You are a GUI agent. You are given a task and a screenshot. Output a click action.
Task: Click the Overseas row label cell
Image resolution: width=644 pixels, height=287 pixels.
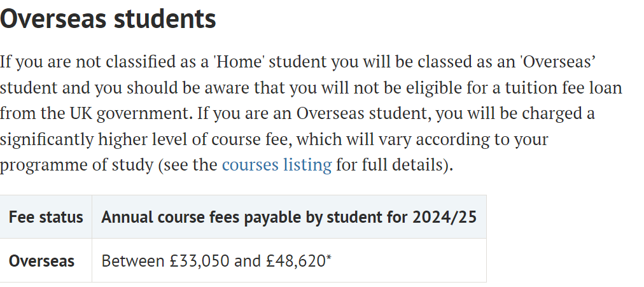coord(41,261)
